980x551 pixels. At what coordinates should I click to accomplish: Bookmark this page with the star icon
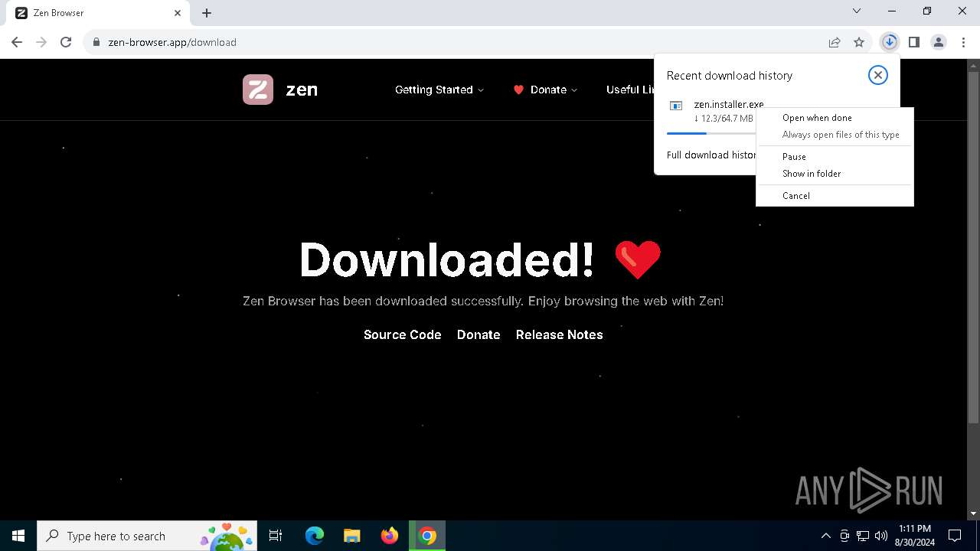point(859,42)
